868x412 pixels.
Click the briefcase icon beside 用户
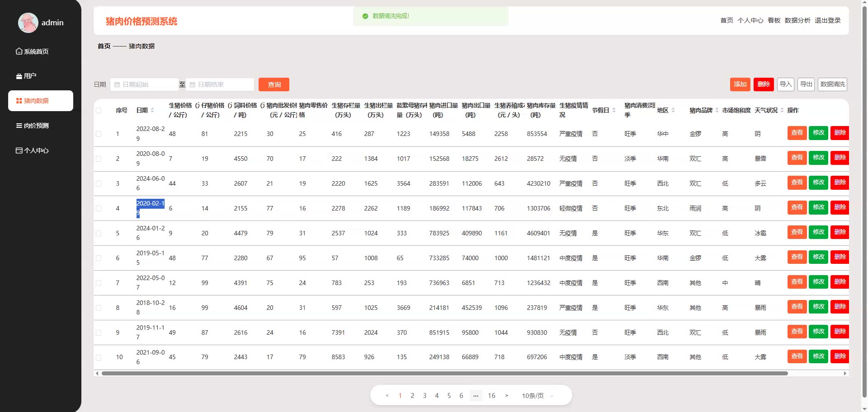tap(19, 76)
